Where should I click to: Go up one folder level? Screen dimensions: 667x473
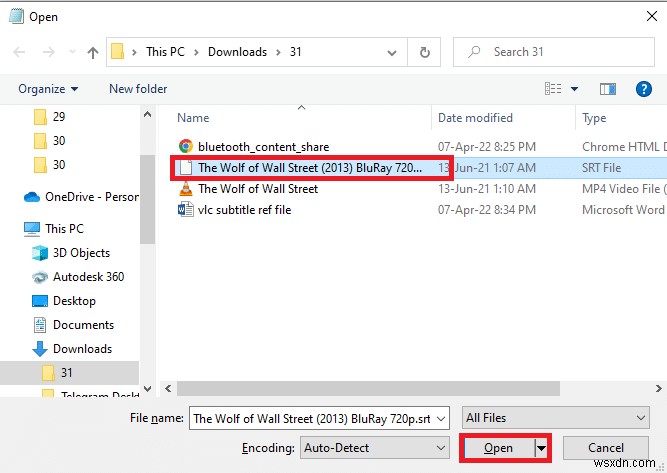coord(93,52)
